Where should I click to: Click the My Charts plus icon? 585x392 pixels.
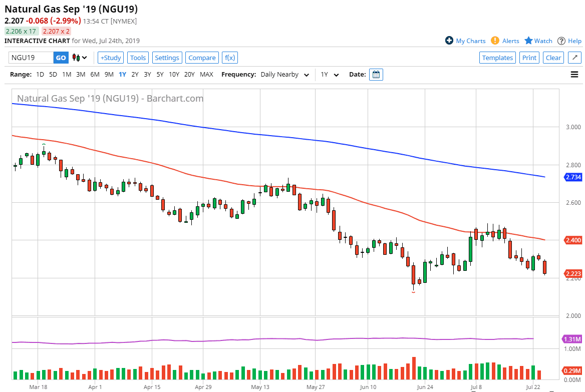click(x=449, y=41)
